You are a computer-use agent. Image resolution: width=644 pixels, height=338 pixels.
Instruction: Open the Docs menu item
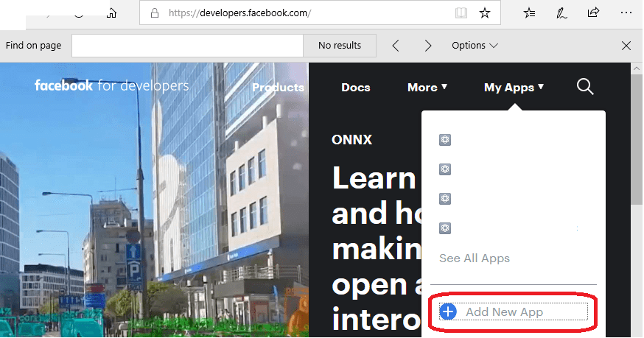click(355, 88)
